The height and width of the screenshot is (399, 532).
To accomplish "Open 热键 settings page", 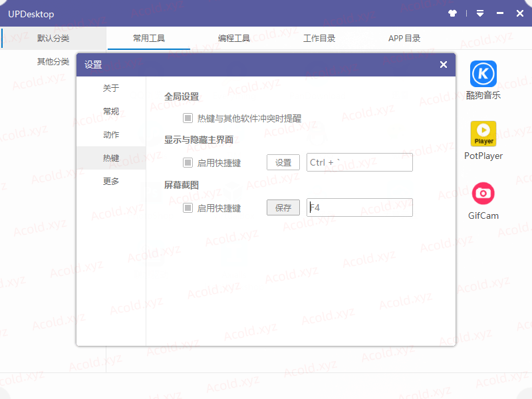I will tap(111, 158).
